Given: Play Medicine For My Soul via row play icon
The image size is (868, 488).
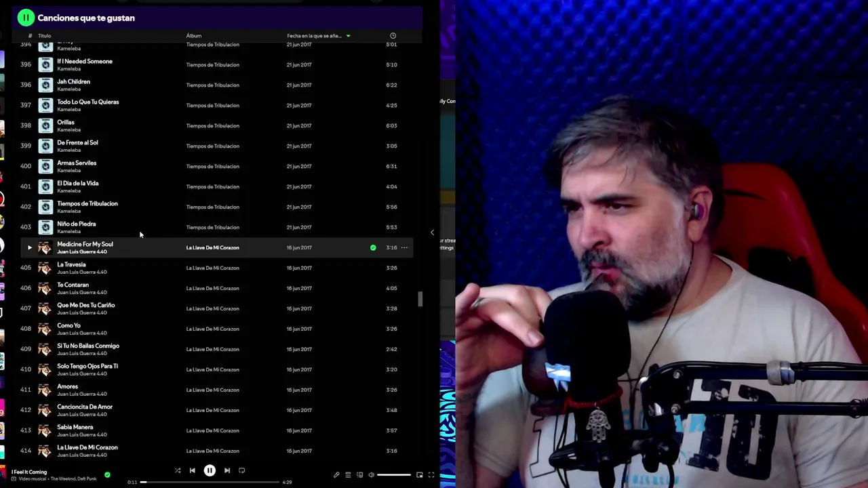Looking at the screenshot, I should coord(29,247).
